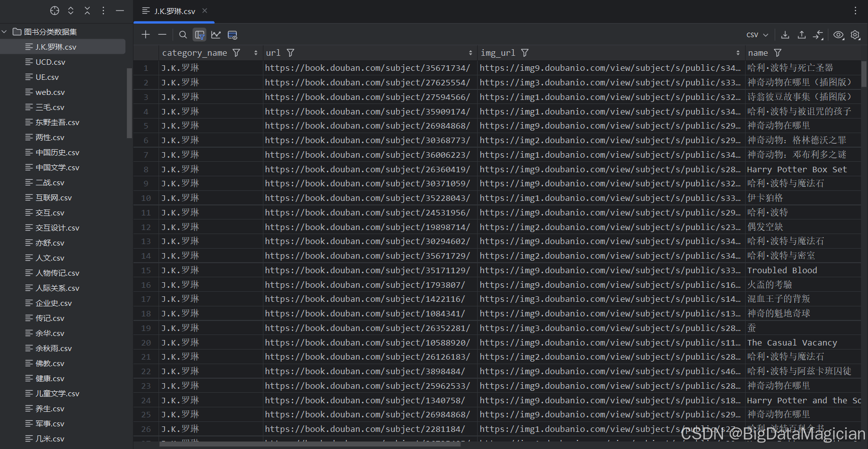Viewport: 868px width, 449px height.
Task: Open 三毛.csv in the file tree
Action: [50, 107]
